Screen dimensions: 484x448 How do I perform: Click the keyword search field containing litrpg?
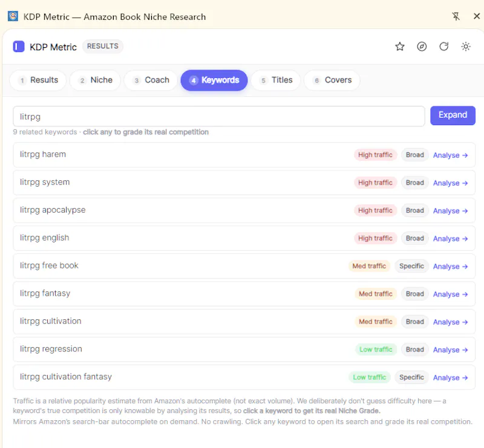point(219,116)
